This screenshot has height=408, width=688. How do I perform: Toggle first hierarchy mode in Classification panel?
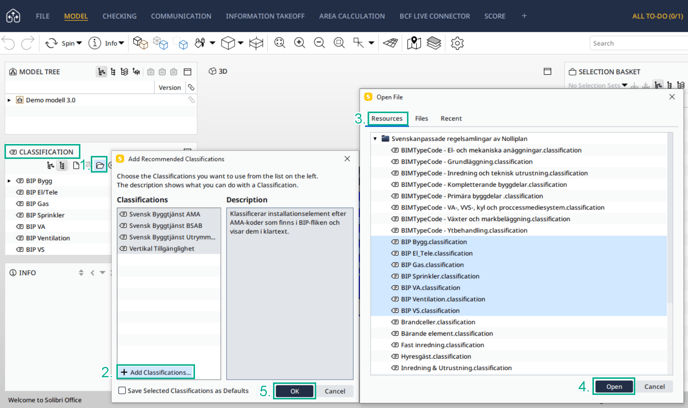tap(50, 165)
